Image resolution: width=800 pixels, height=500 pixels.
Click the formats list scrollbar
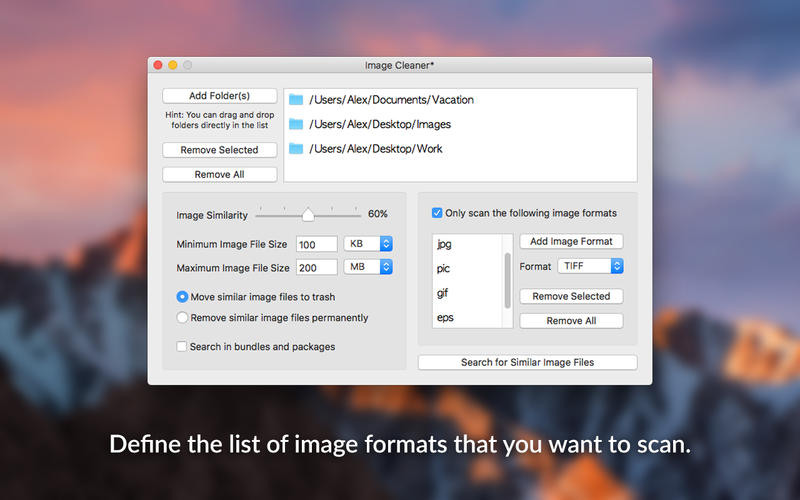tap(508, 281)
